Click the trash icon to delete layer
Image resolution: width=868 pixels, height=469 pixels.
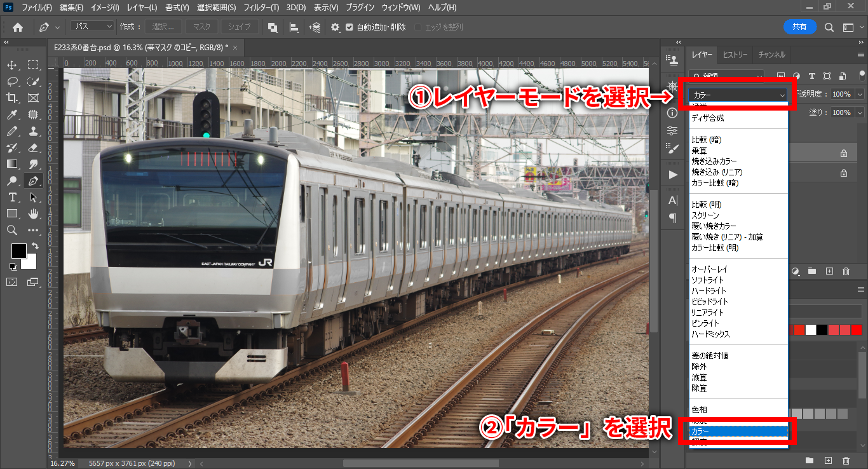(846, 271)
